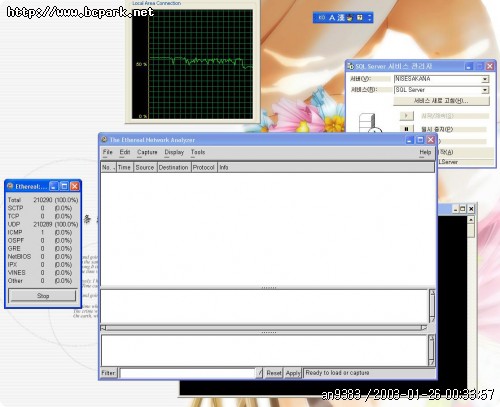Click the start/continue play icon in SQL Server manager
The image size is (500, 407).
tap(406, 116)
